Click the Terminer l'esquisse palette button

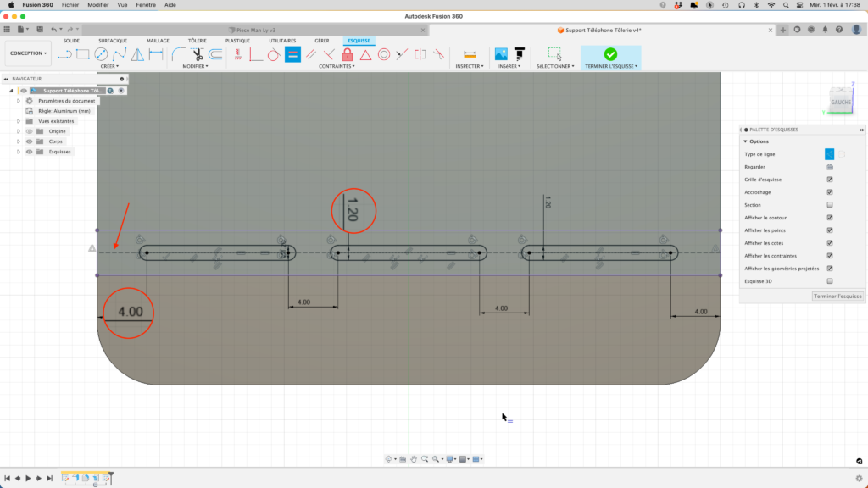pyautogui.click(x=837, y=296)
